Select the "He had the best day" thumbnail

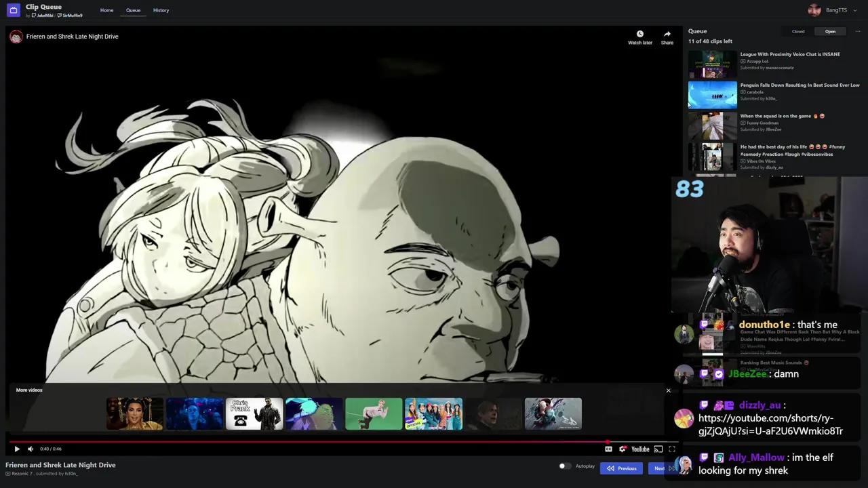click(x=712, y=157)
